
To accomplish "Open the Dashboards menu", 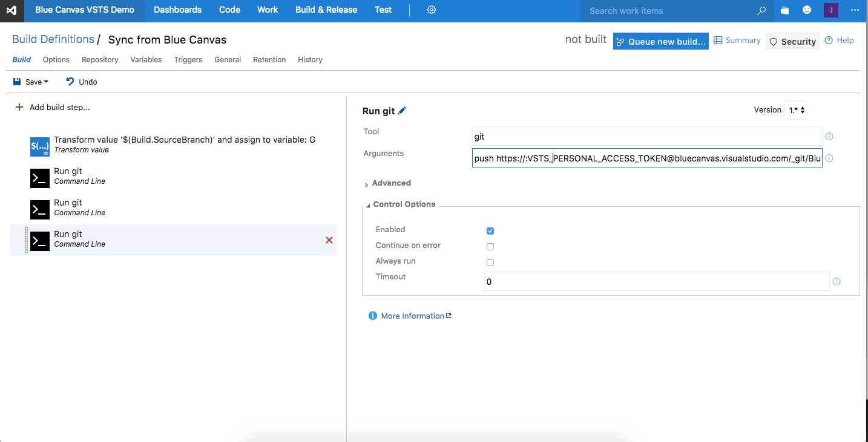I will 177,10.
